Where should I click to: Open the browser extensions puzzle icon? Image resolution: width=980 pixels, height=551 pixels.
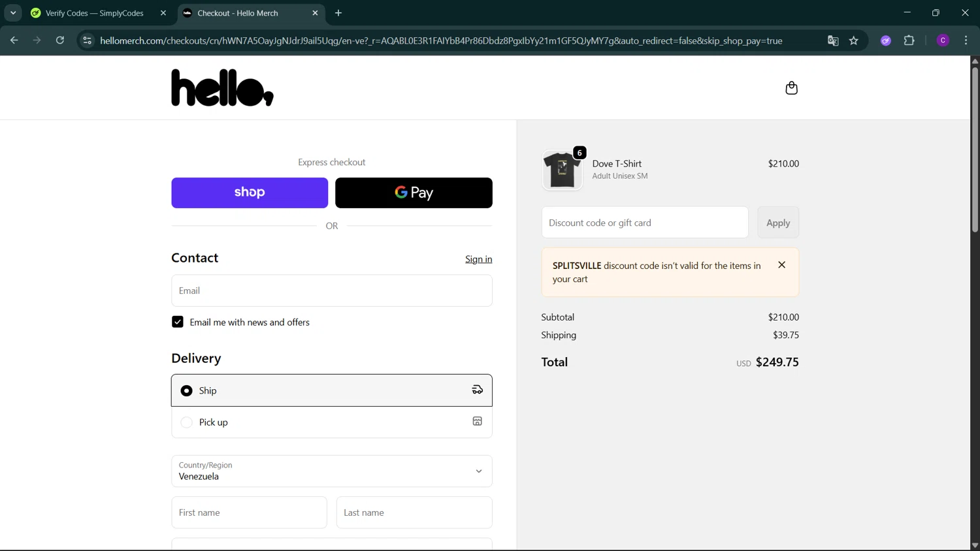coord(909,40)
